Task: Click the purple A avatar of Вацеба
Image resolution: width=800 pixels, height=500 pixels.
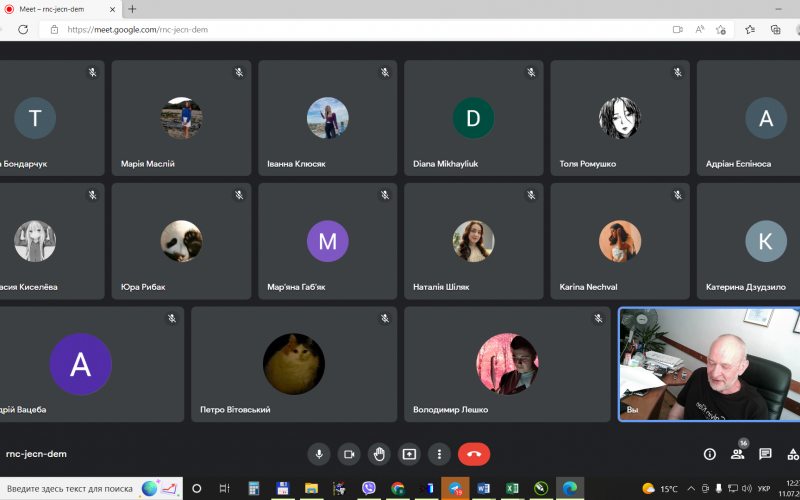Action: click(81, 364)
